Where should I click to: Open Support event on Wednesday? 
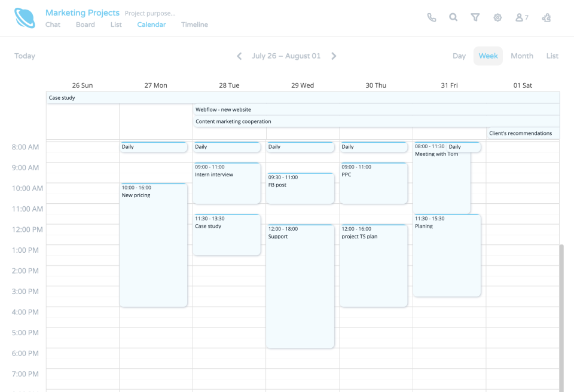click(x=300, y=286)
